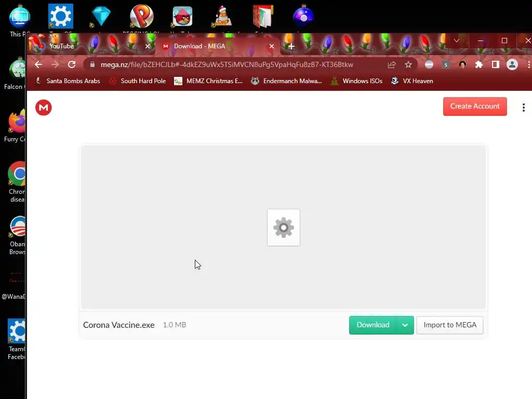
Task: Select the red book desktop icon
Action: point(263,16)
